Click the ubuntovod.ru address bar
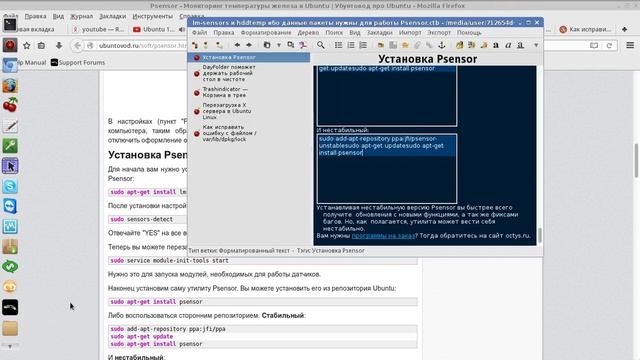This screenshot has width=640, height=360. tap(143, 46)
